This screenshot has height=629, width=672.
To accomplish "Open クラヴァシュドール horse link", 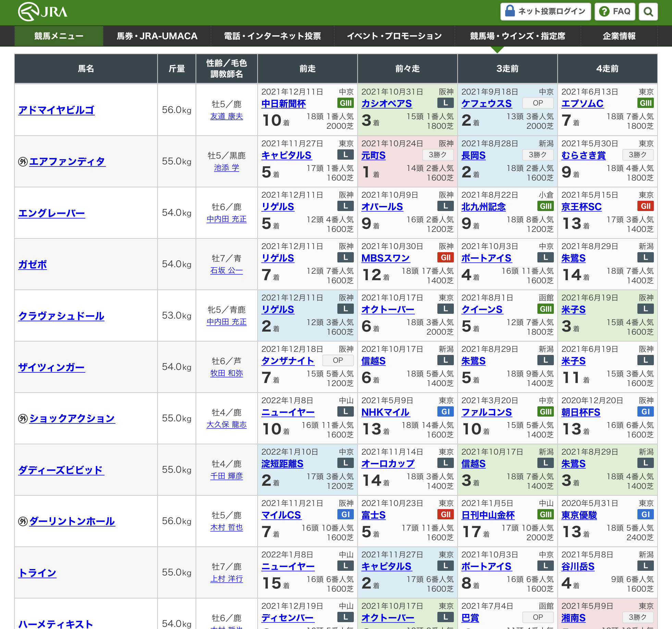I will click(x=61, y=316).
